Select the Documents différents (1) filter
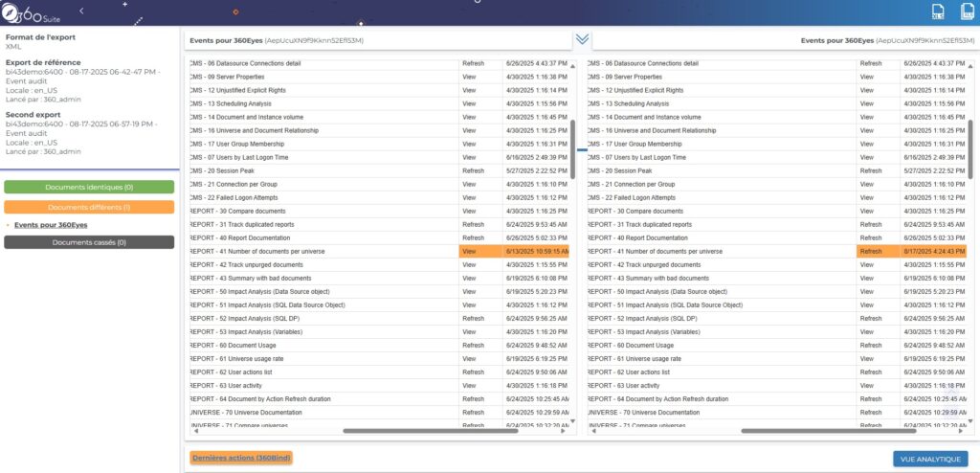This screenshot has height=473, width=980. coord(89,207)
